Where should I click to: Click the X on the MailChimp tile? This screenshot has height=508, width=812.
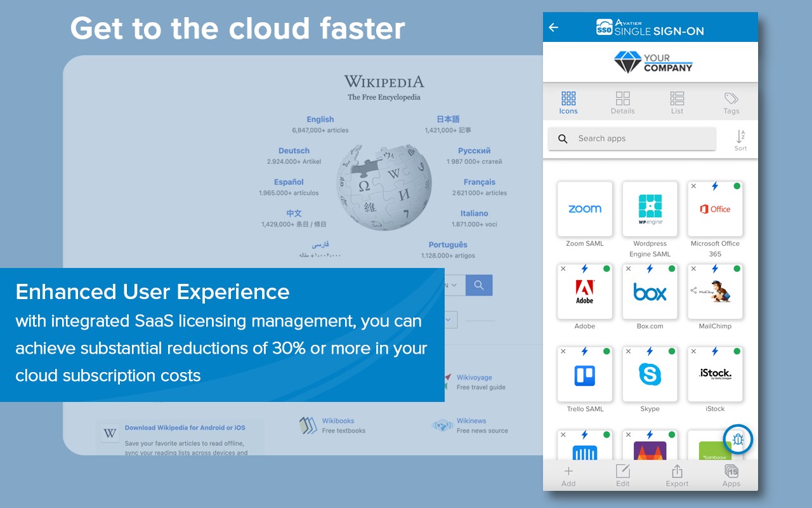click(x=693, y=269)
